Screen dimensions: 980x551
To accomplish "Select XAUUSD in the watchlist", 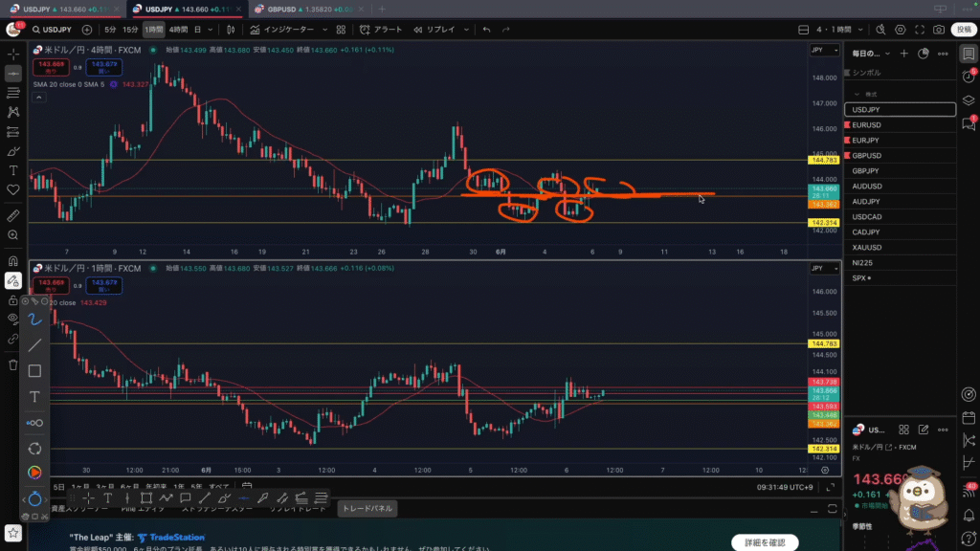I will tap(900, 248).
